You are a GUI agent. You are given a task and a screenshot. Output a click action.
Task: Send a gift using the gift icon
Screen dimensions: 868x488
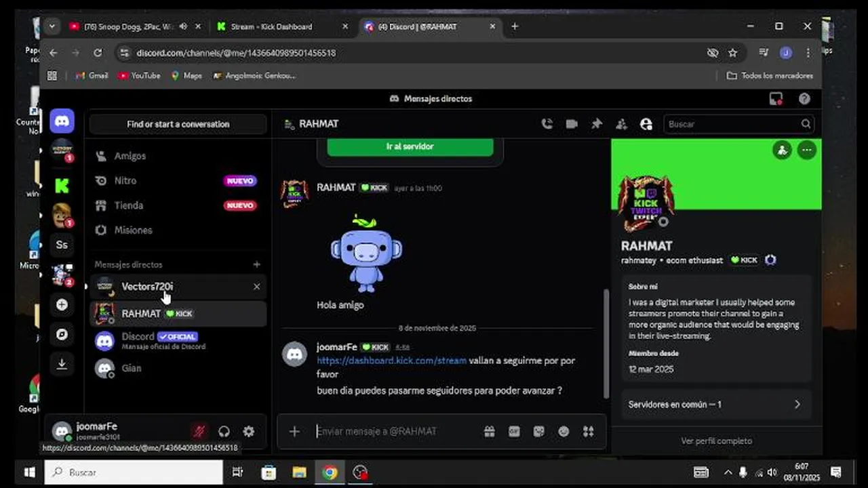[x=489, y=432]
